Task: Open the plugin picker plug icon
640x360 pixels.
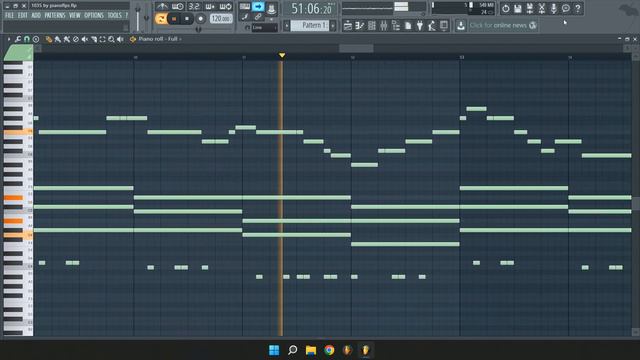Action: click(x=420, y=26)
